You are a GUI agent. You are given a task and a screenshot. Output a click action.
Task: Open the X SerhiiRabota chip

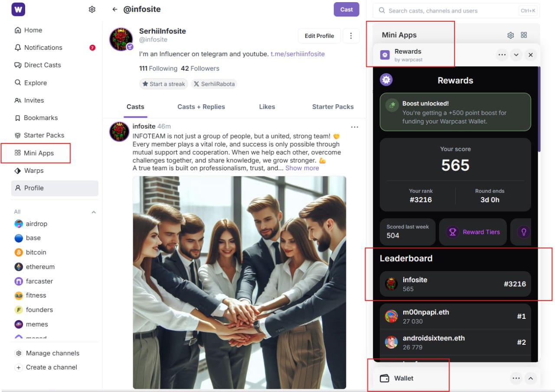coord(214,84)
